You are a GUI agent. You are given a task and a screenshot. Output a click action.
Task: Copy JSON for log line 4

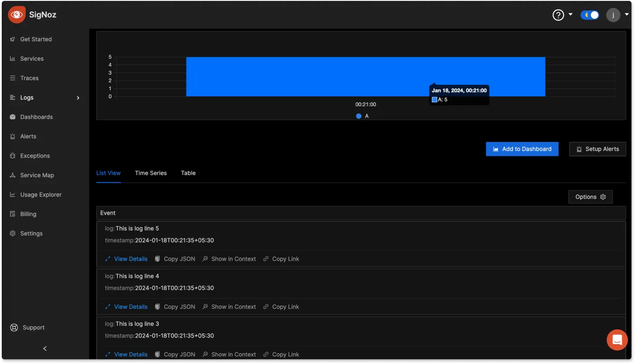tap(175, 307)
